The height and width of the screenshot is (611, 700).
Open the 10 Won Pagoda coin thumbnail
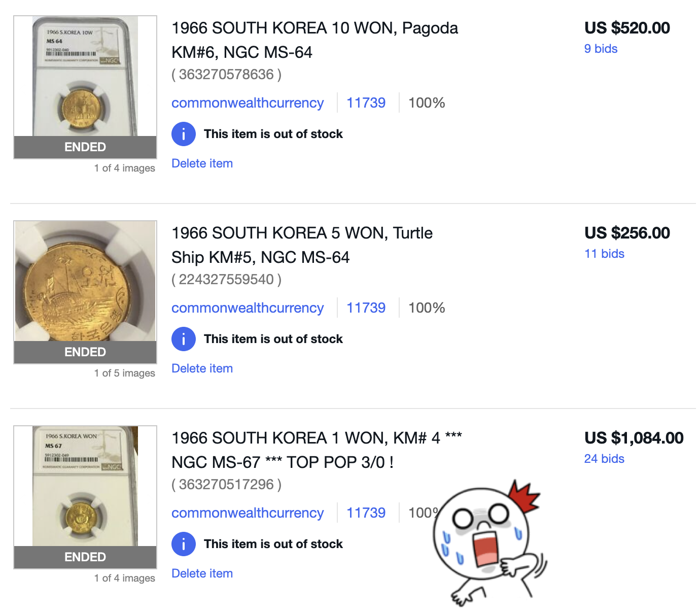tap(85, 77)
